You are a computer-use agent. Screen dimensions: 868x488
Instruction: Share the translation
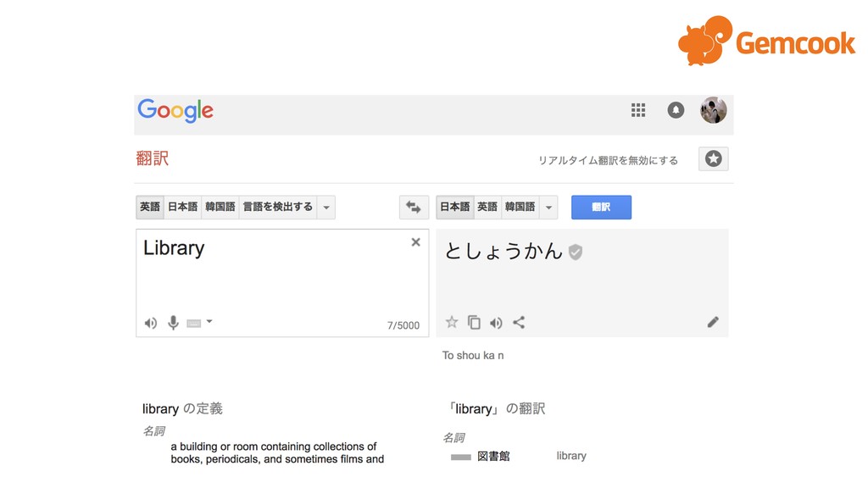pyautogui.click(x=519, y=322)
